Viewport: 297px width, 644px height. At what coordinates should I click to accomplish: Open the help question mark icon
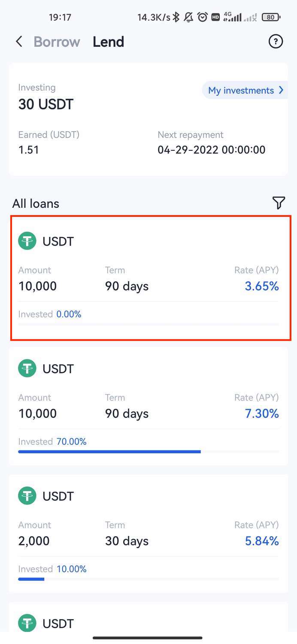[276, 42]
